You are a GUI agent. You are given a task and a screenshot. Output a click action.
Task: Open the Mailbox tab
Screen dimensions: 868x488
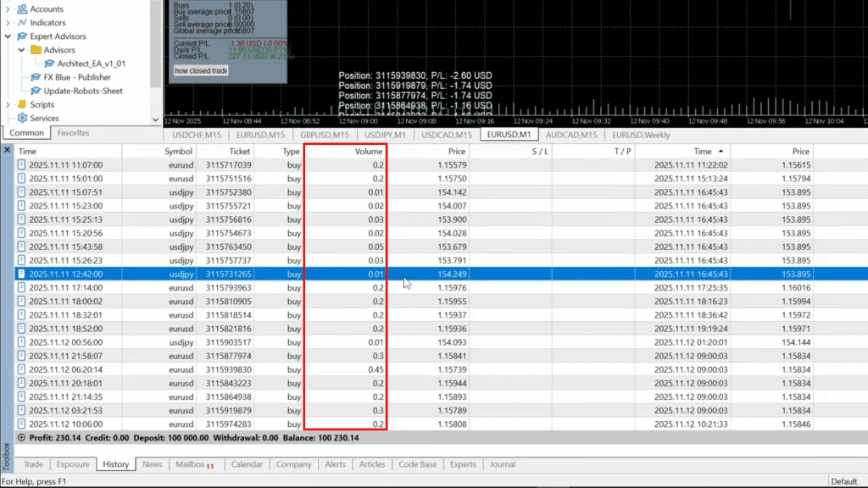click(x=191, y=464)
